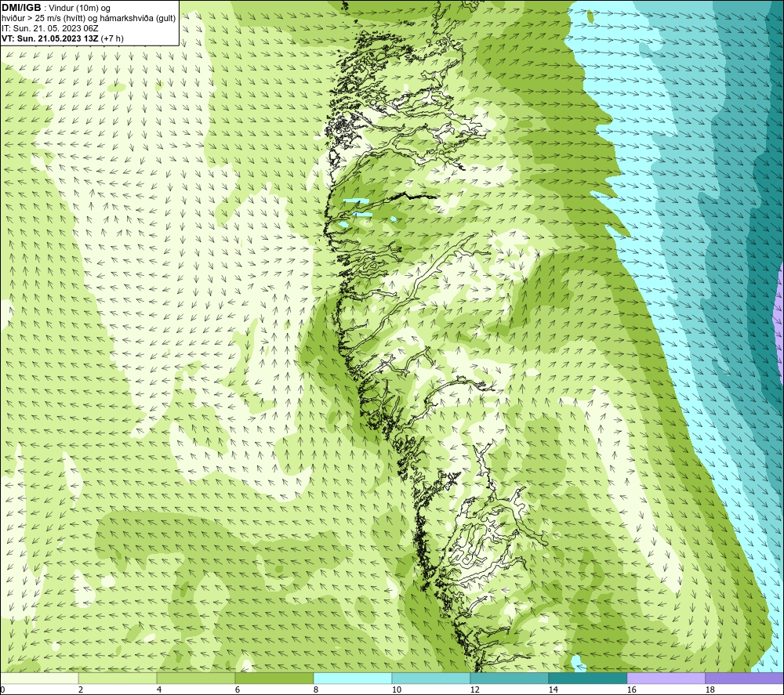Click the 2–4 m/s light green swatch
The width and height of the screenshot is (784, 695).
(118, 678)
